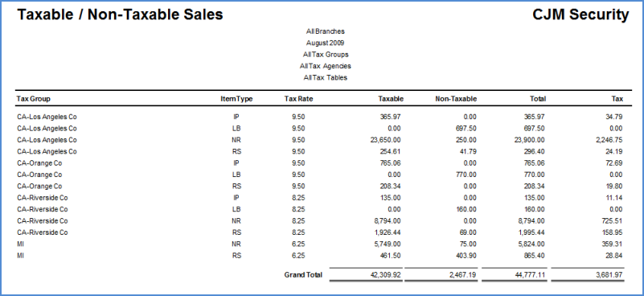Image resolution: width=644 pixels, height=296 pixels.
Task: Click the All Branches filter line
Action: click(x=326, y=31)
